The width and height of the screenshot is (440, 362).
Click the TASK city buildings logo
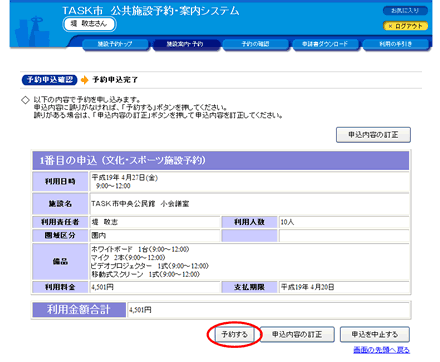32,32
